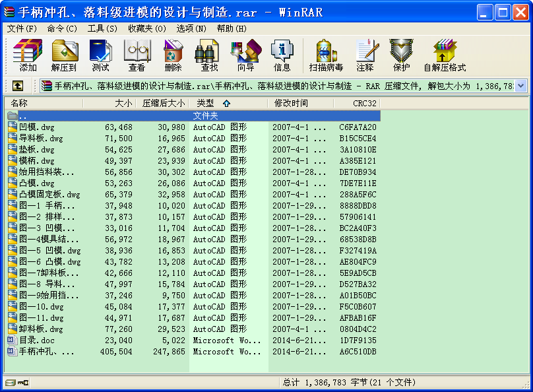This screenshot has height=392, width=533.
Task: Click the file icon of 卸料板.dwg
Action: click(13, 329)
